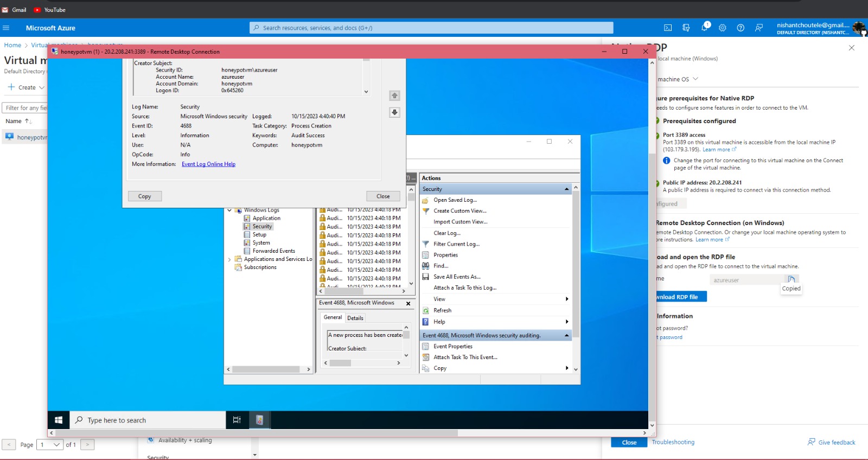Click the Filter for any field box
The image size is (868, 460).
click(25, 108)
